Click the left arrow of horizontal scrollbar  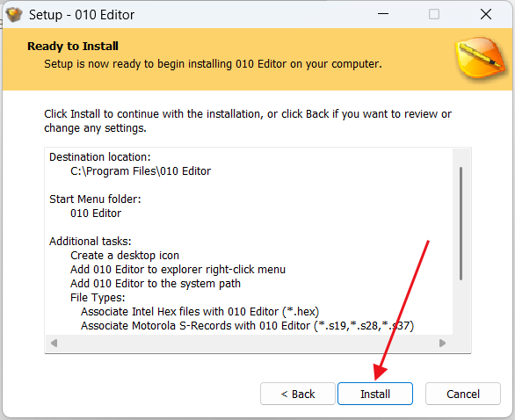(x=54, y=344)
